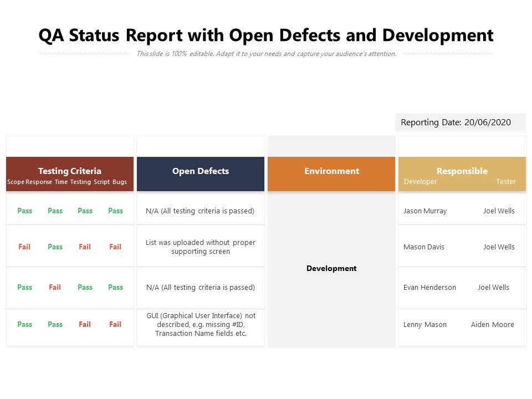
Task: Click the Bugs sub-heading
Action: point(120,182)
